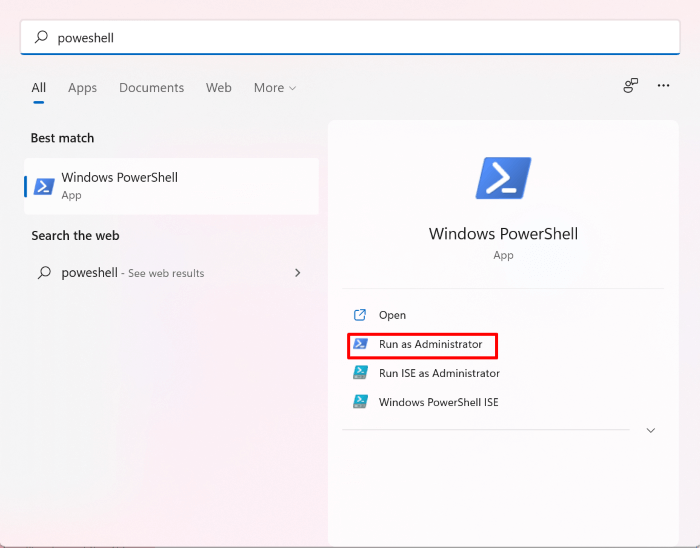This screenshot has width=700, height=548.
Task: Choose Run as Administrator
Action: pos(430,344)
